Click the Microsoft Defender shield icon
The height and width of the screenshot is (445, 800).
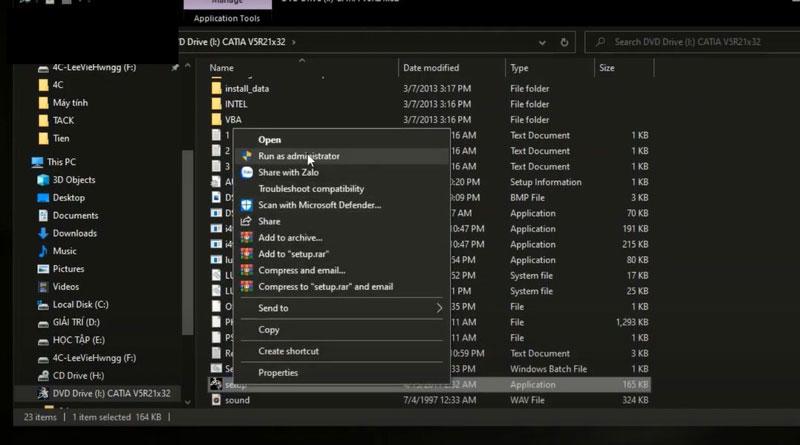click(x=246, y=205)
